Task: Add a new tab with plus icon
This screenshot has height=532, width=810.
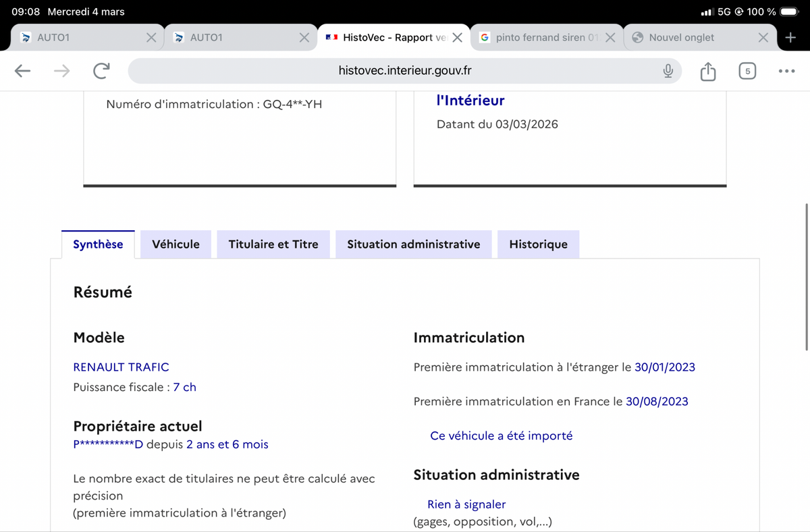Action: pos(790,38)
